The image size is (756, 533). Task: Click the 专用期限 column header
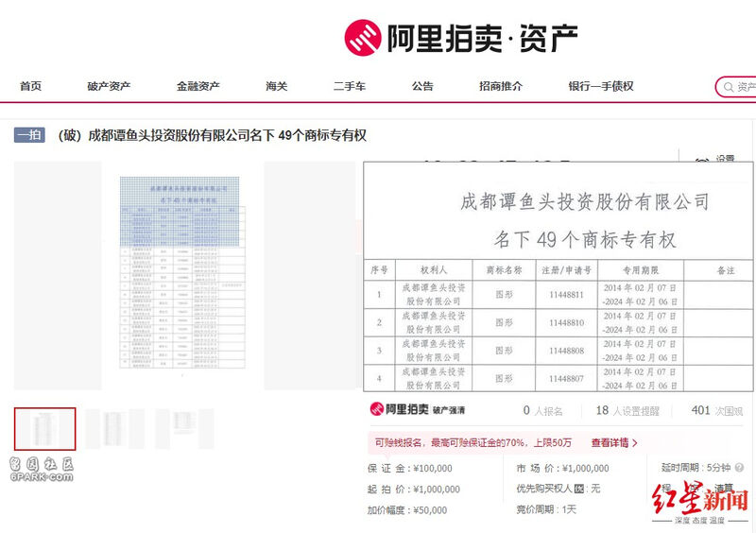pyautogui.click(x=641, y=270)
